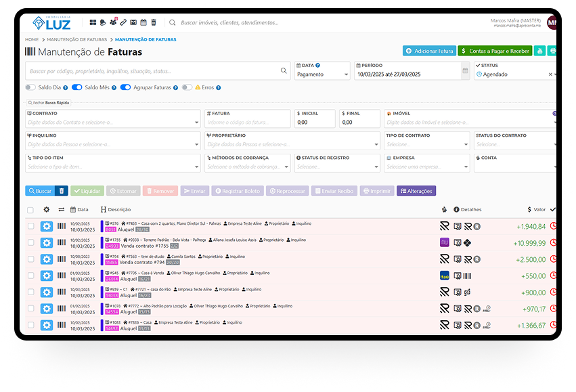Open Contas a Pagar e Receber

495,51
